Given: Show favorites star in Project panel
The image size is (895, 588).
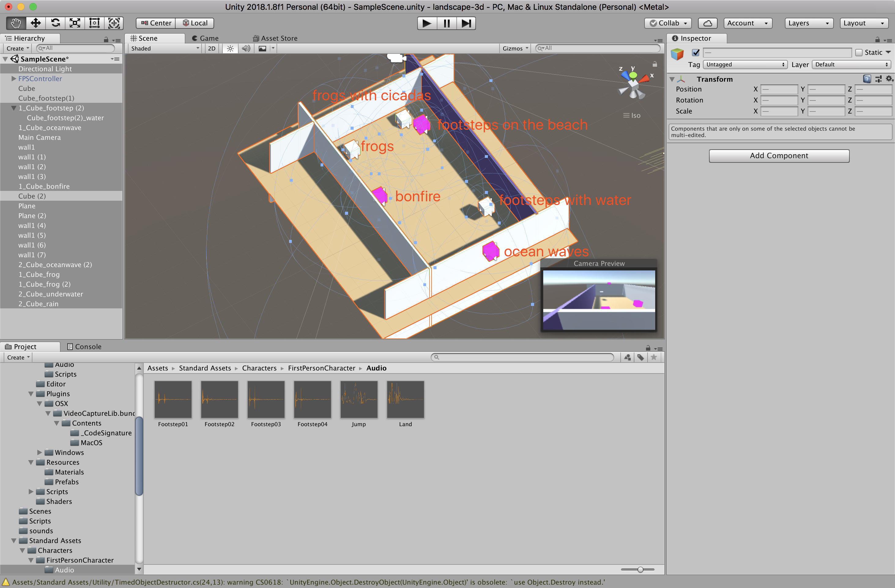Looking at the screenshot, I should pos(654,357).
